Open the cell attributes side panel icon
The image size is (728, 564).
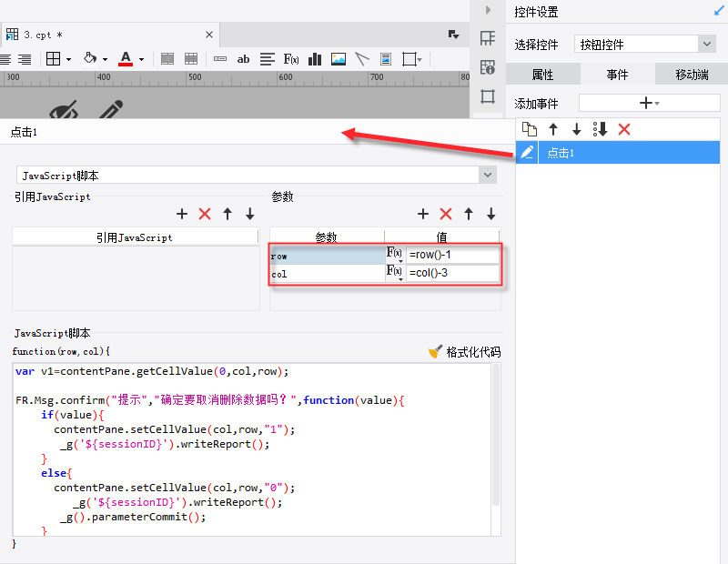(x=488, y=67)
